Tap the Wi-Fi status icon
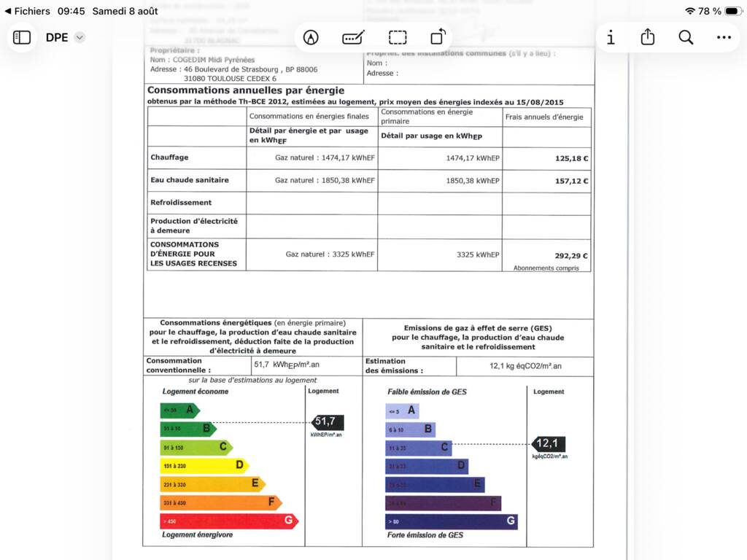The width and height of the screenshot is (747, 560). click(690, 11)
